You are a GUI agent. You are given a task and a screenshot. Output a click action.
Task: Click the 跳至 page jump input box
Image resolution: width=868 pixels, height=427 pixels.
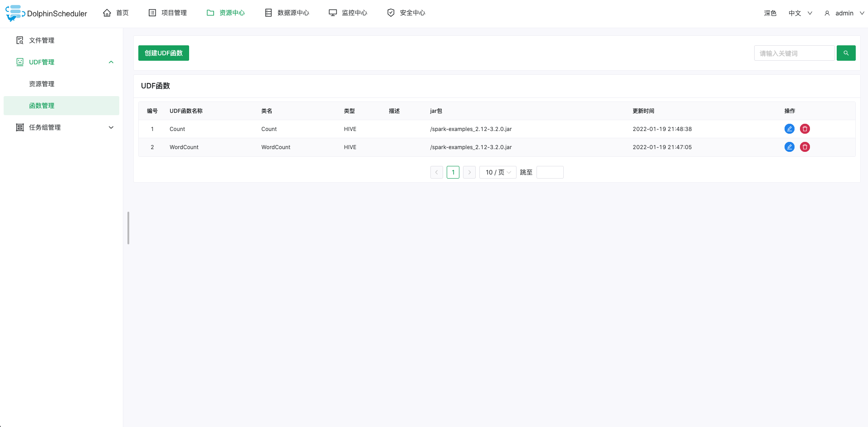[x=550, y=172]
